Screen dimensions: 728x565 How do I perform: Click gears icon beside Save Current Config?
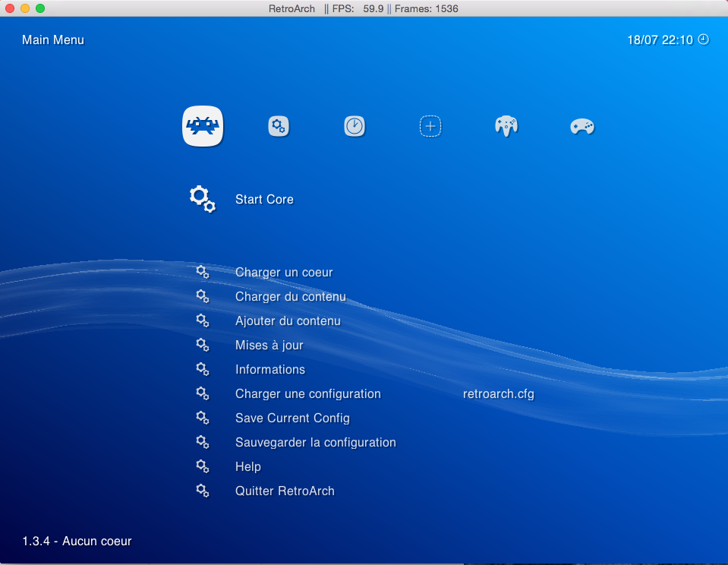coord(203,418)
